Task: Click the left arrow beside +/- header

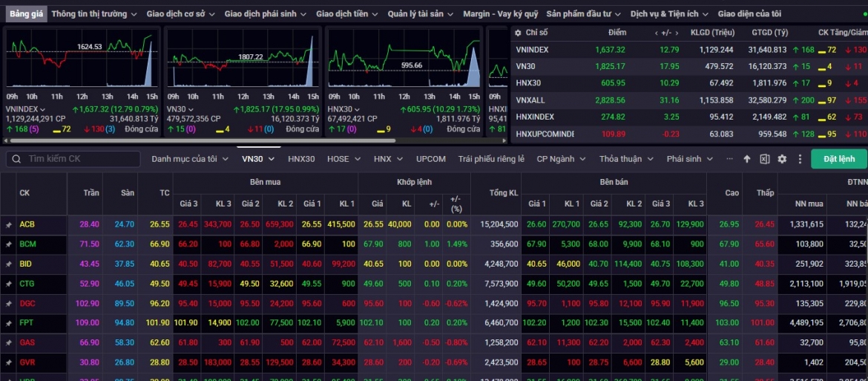Action: tap(656, 33)
